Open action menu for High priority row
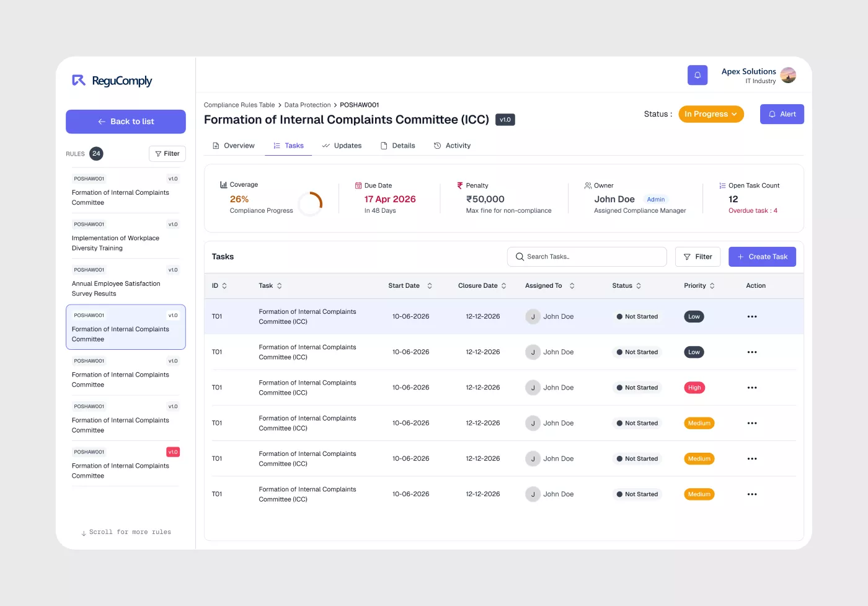 (752, 388)
